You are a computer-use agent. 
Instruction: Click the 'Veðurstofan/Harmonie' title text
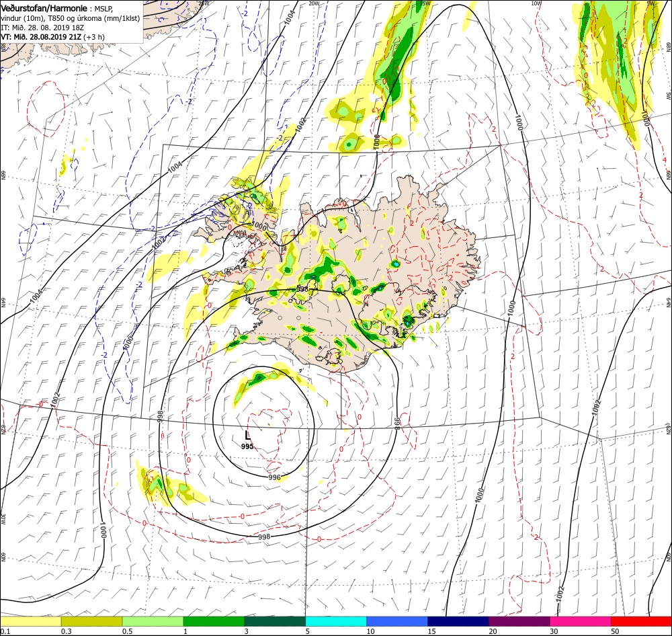(44, 8)
